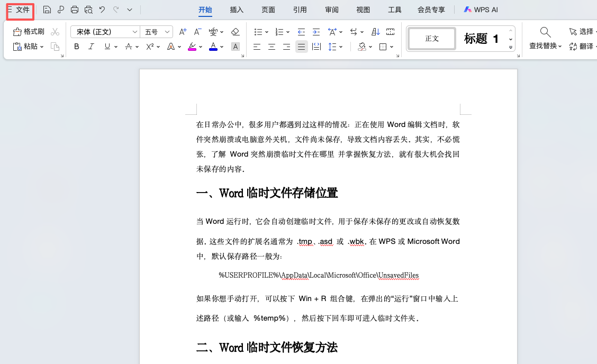Select the 标题 1 style in the gallery

[481, 39]
